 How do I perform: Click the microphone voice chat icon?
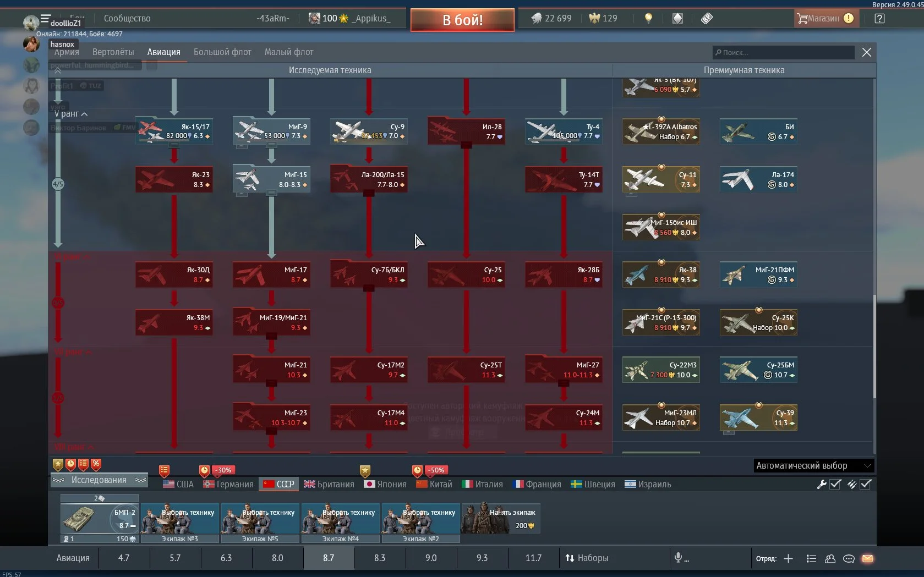click(678, 558)
